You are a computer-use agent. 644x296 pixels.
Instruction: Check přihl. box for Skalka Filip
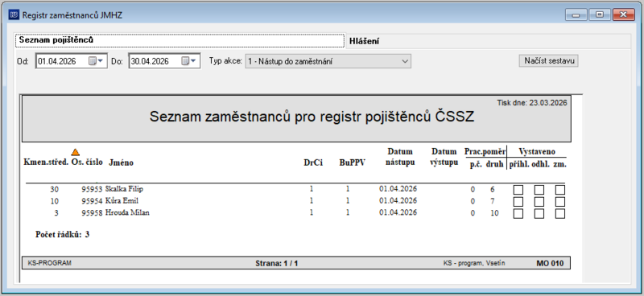tap(518, 190)
